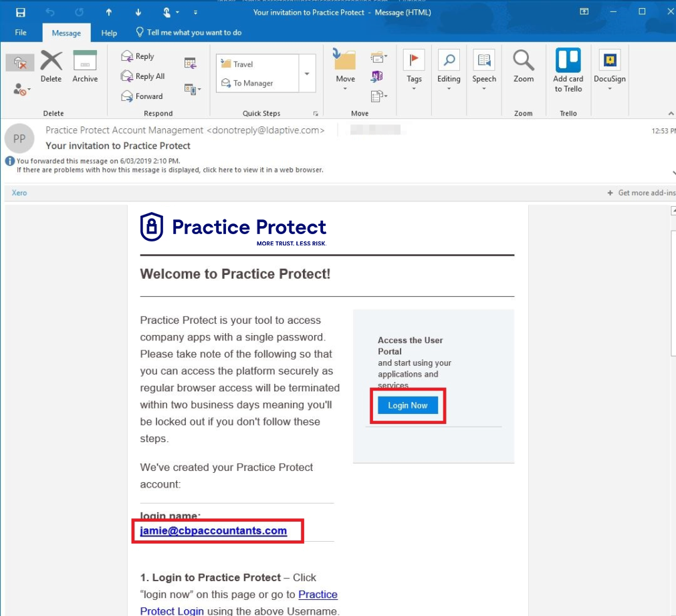Click the Ignore conversation icon
The image size is (676, 616).
[x=20, y=63]
